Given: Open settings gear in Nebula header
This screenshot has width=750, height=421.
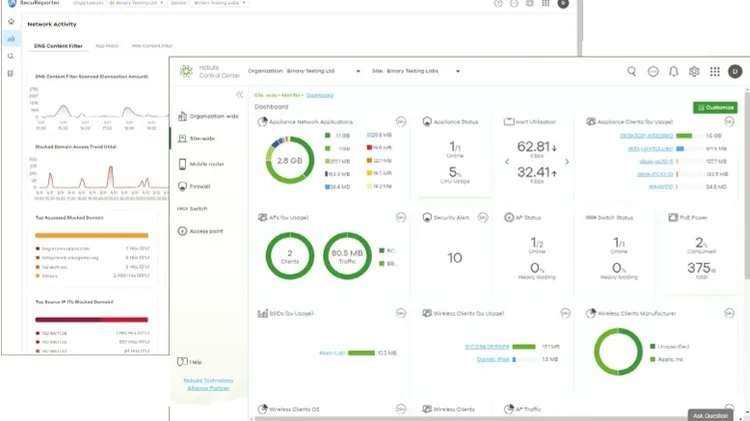Looking at the screenshot, I should coord(694,72).
